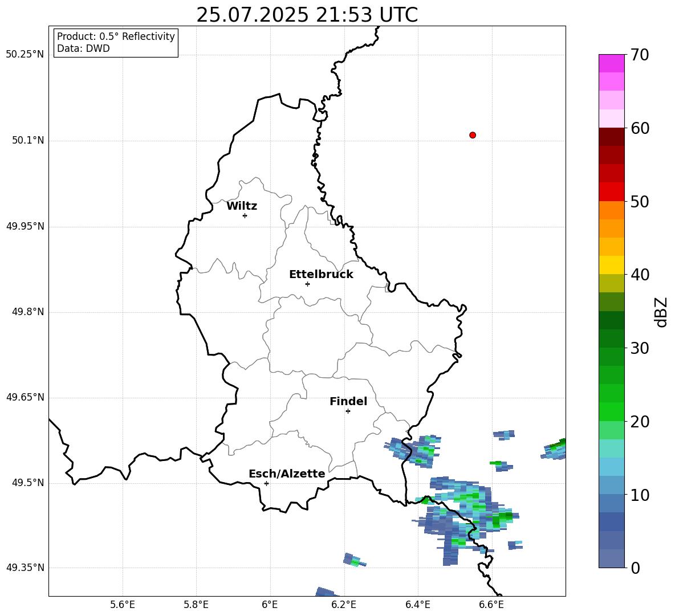The width and height of the screenshot is (675, 616).
Task: Click the Wiltz station label
Action: 242,206
